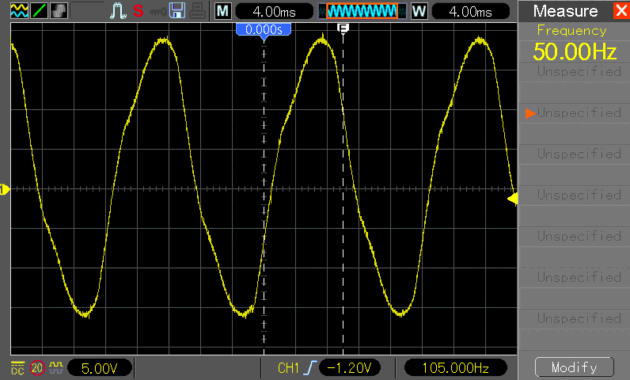Click the Modify button
The width and height of the screenshot is (630, 380).
pos(574,367)
